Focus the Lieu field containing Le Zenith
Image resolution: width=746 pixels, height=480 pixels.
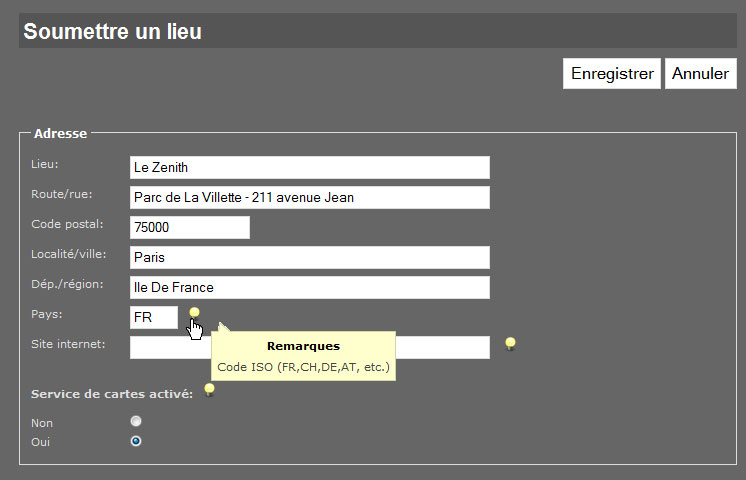tap(310, 167)
